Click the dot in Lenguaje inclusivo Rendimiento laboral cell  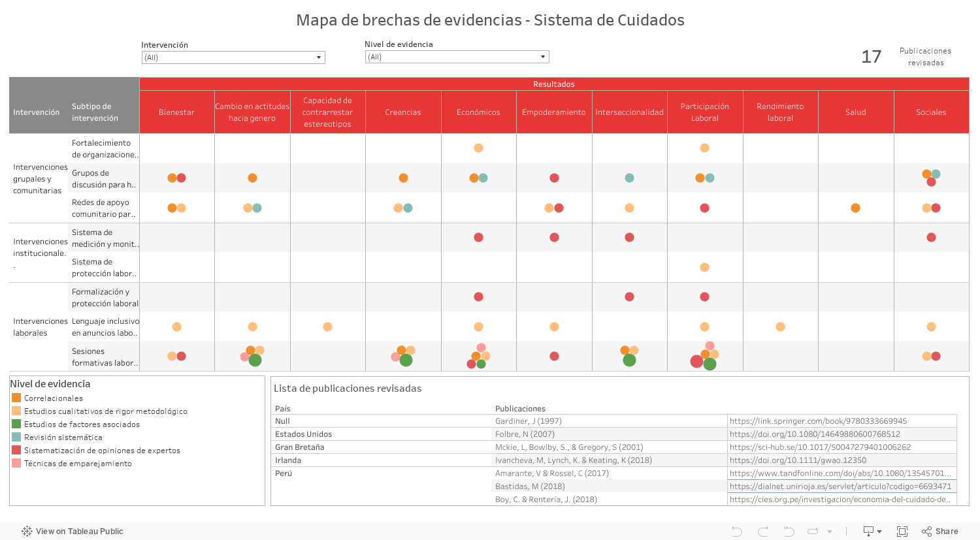point(780,326)
